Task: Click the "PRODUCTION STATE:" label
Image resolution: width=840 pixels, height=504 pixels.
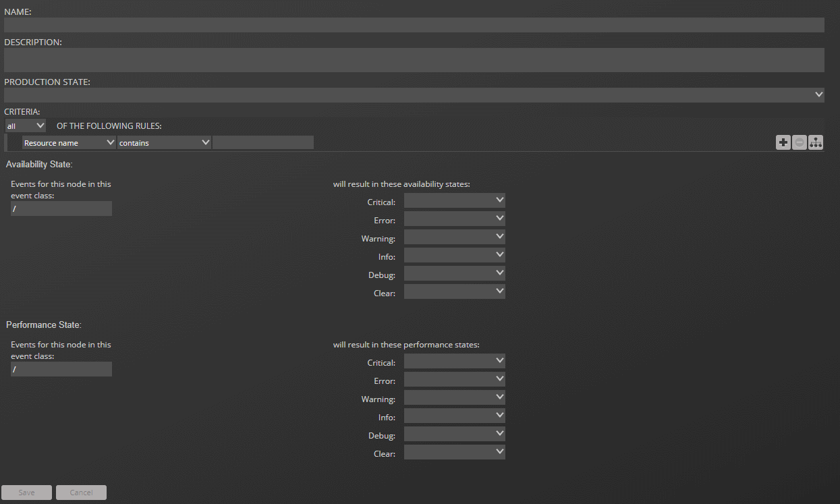Action: coord(47,82)
